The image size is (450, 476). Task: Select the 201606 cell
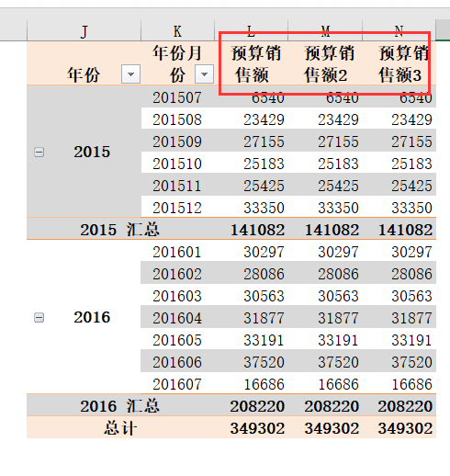pos(177,362)
